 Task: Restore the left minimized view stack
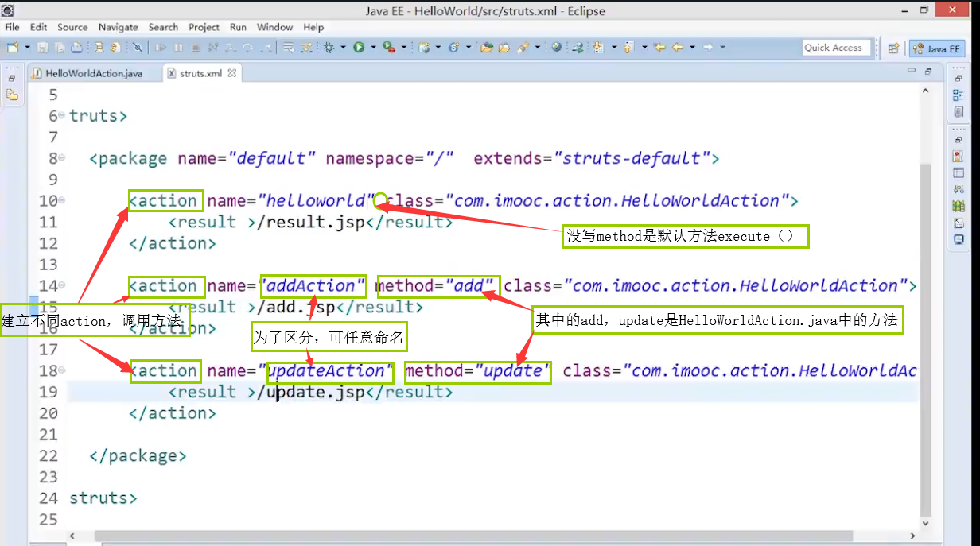click(12, 79)
